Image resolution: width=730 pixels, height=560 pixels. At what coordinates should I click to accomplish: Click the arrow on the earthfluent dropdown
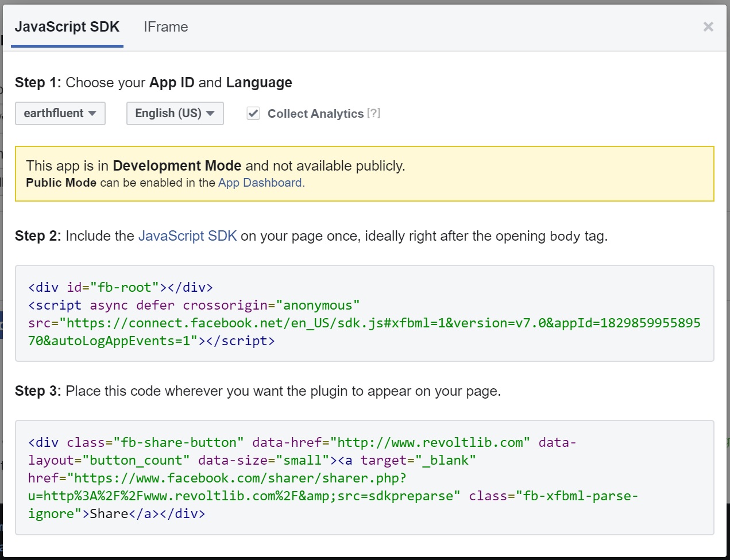point(92,113)
